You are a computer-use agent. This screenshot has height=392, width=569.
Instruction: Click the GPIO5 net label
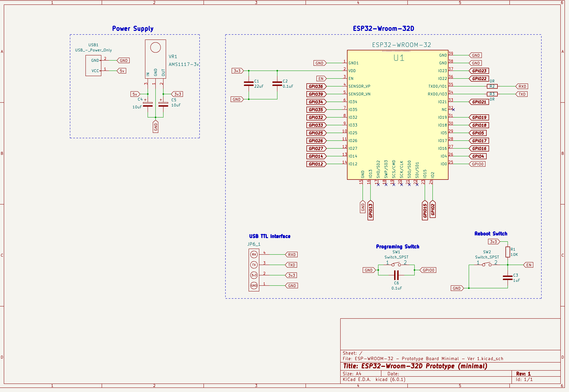(478, 133)
